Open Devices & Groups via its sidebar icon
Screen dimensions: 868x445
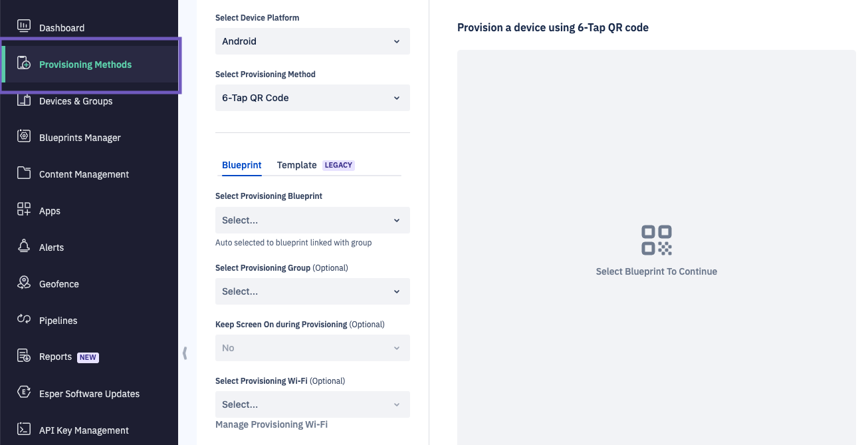[x=24, y=100]
